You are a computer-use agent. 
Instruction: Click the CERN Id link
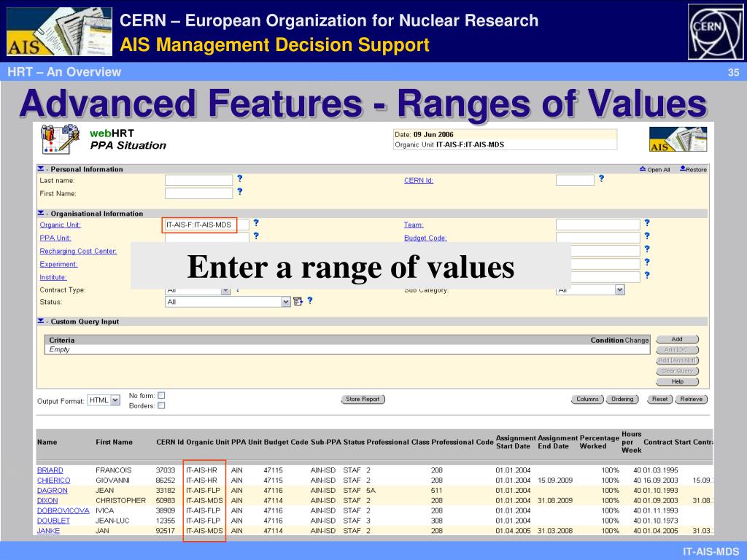(x=418, y=181)
